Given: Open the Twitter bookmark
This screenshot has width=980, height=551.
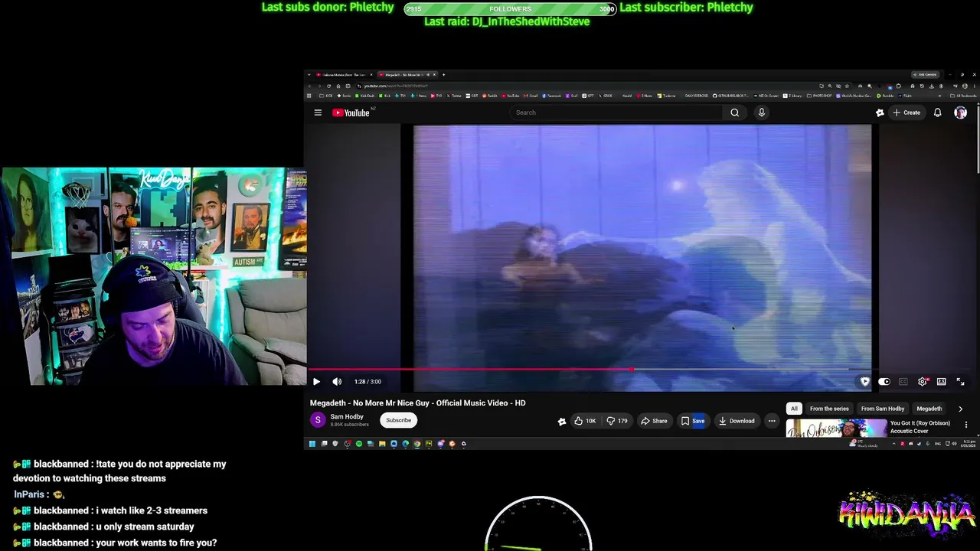Looking at the screenshot, I should [454, 96].
